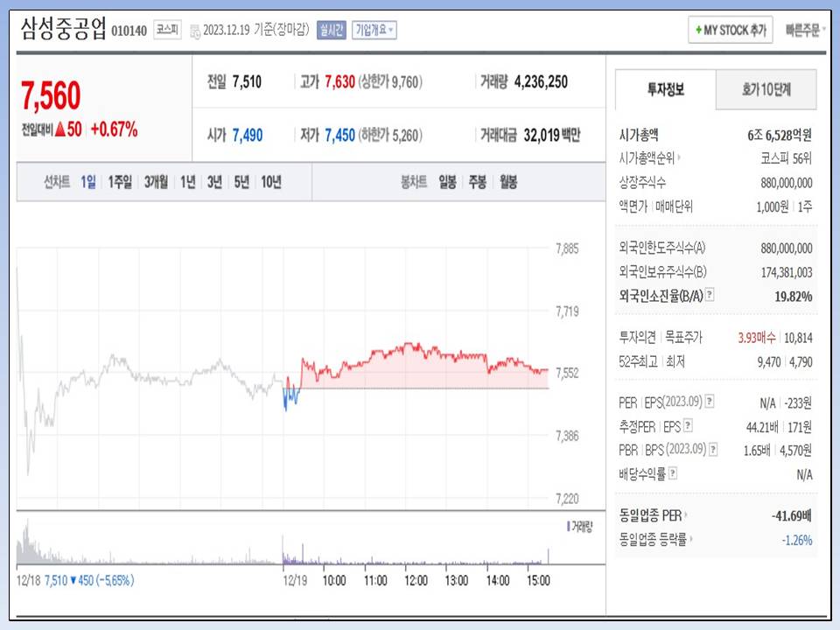Select the 1주일 line chart period

pos(120,182)
